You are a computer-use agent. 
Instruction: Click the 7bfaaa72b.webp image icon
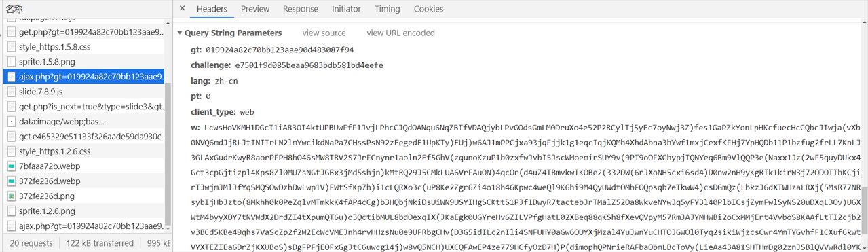12,166
